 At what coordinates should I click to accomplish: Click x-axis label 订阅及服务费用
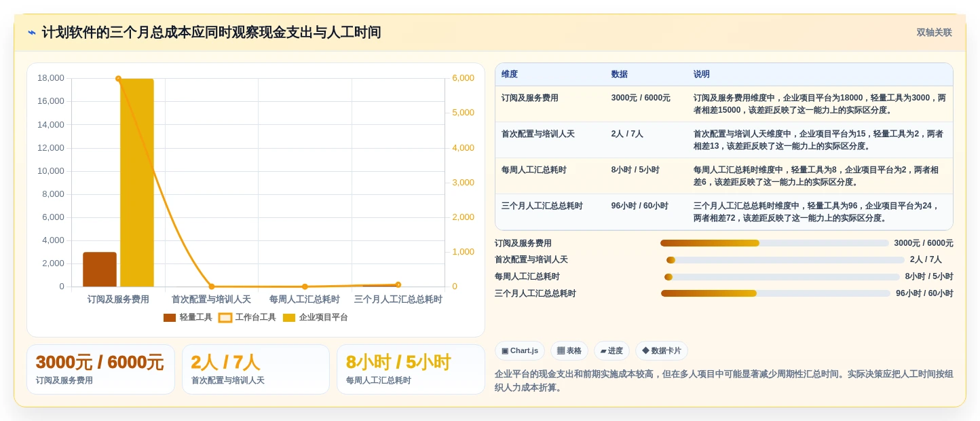(118, 299)
